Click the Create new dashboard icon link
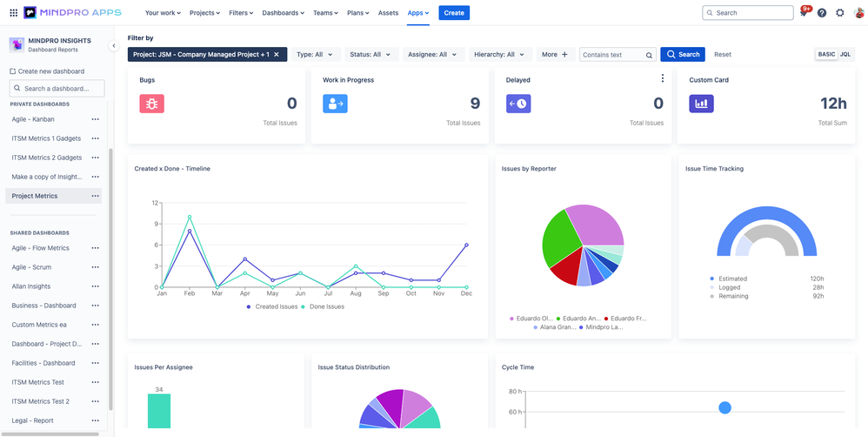 pos(47,71)
